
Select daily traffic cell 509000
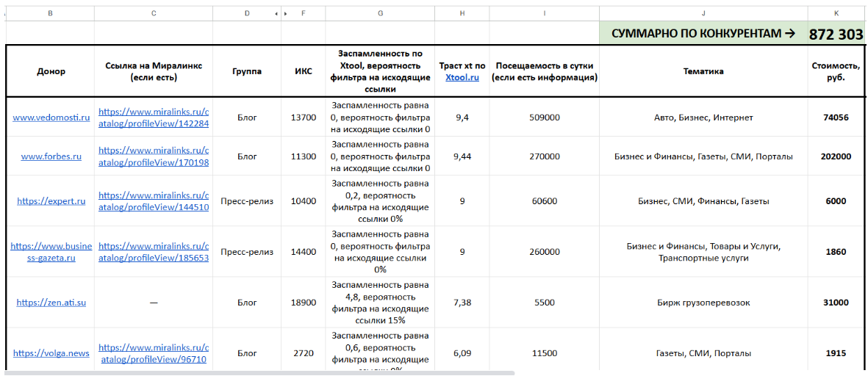pyautogui.click(x=545, y=117)
